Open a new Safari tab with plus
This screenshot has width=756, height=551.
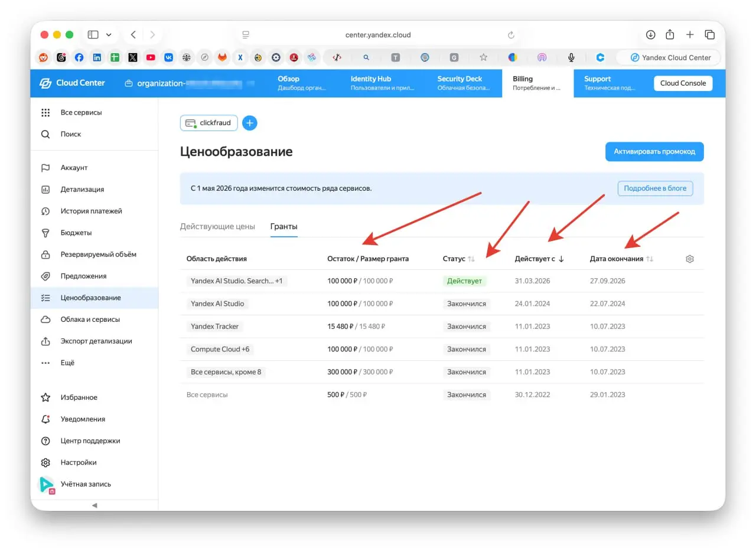[690, 35]
